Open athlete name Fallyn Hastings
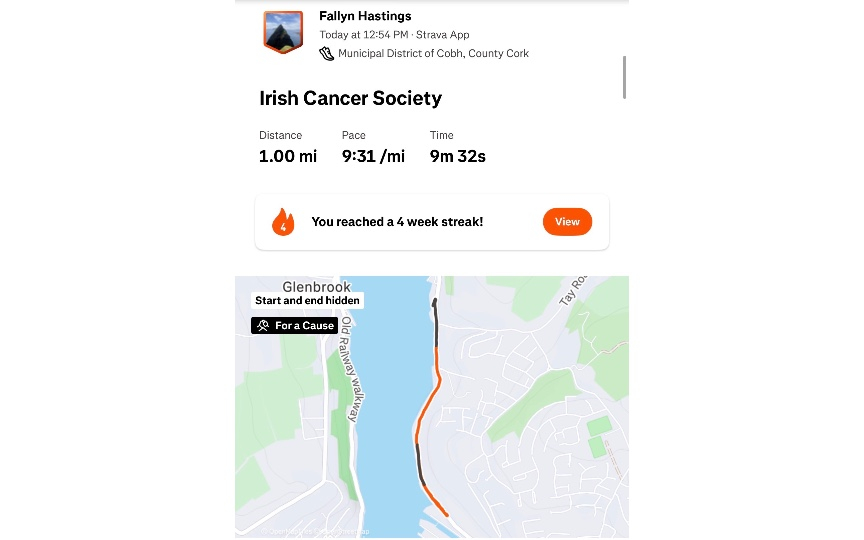This screenshot has width=864, height=540. (x=365, y=16)
